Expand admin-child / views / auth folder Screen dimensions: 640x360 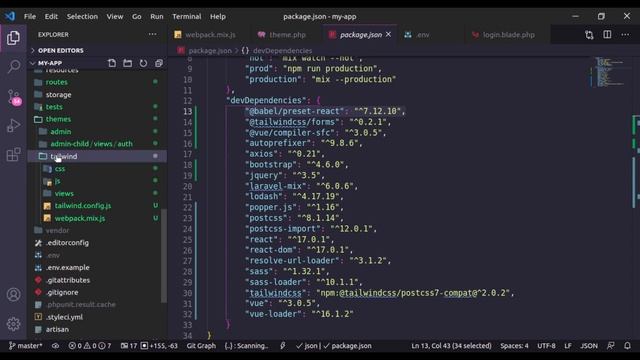[x=97, y=144]
